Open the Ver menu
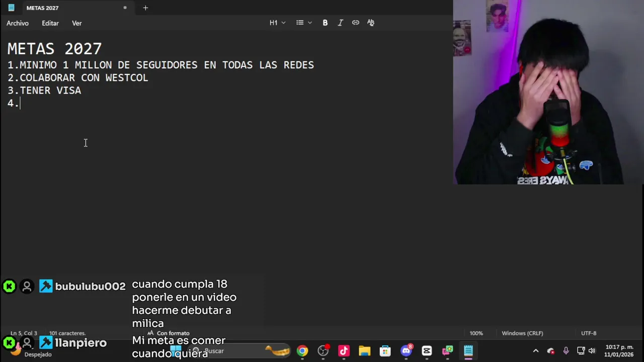644x362 pixels. (x=76, y=23)
